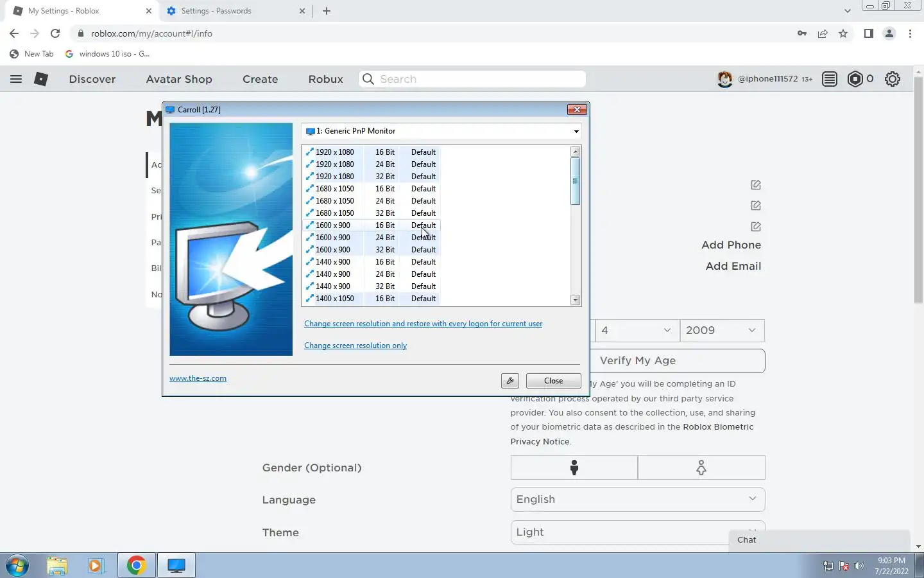
Task: Click the wrench options icon in Carroll
Action: click(x=510, y=381)
